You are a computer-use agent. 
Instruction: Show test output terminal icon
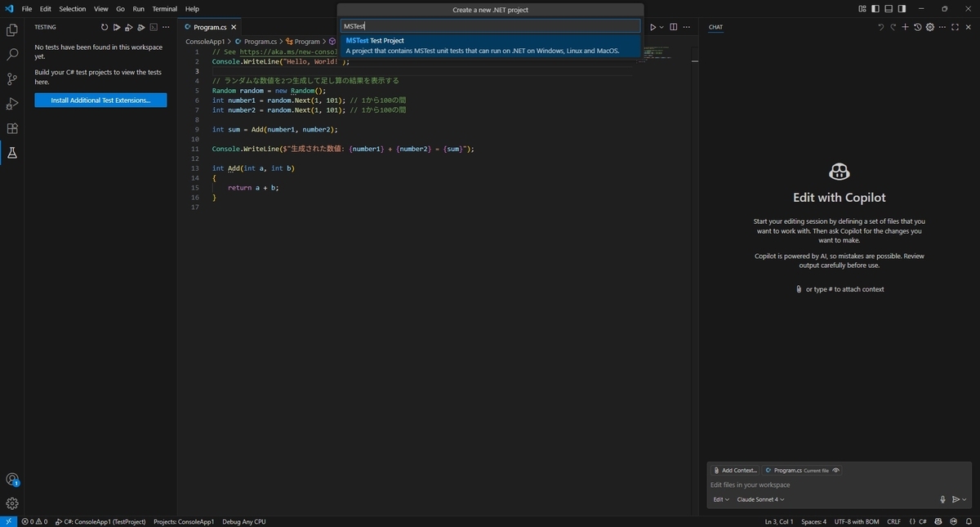tap(154, 27)
